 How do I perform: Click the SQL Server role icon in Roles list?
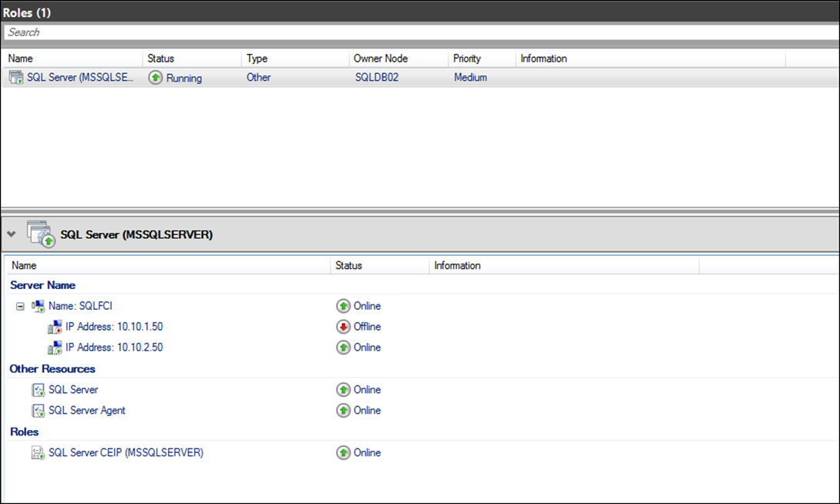point(16,78)
